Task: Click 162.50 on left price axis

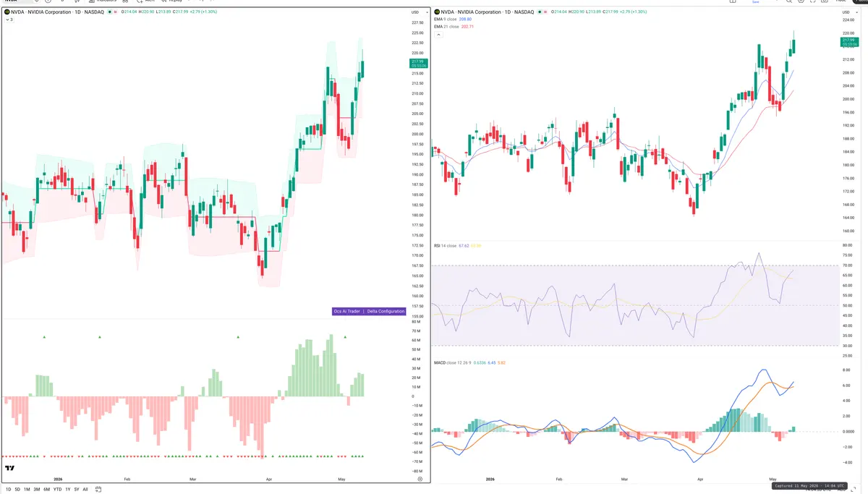Action: pos(417,286)
